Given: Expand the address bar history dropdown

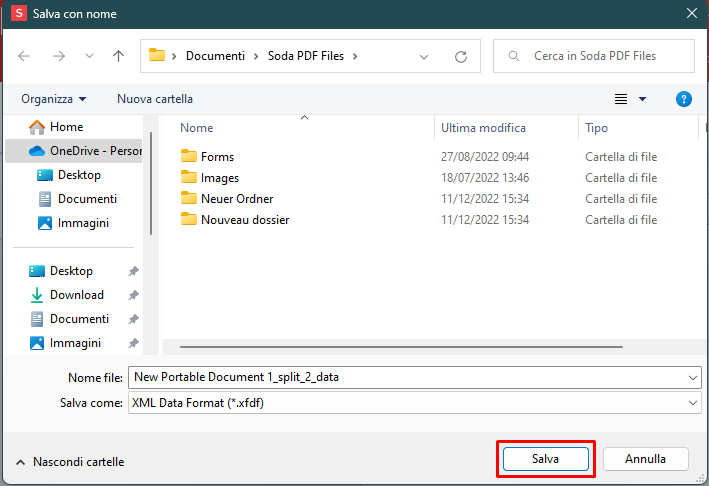Looking at the screenshot, I should [x=424, y=57].
